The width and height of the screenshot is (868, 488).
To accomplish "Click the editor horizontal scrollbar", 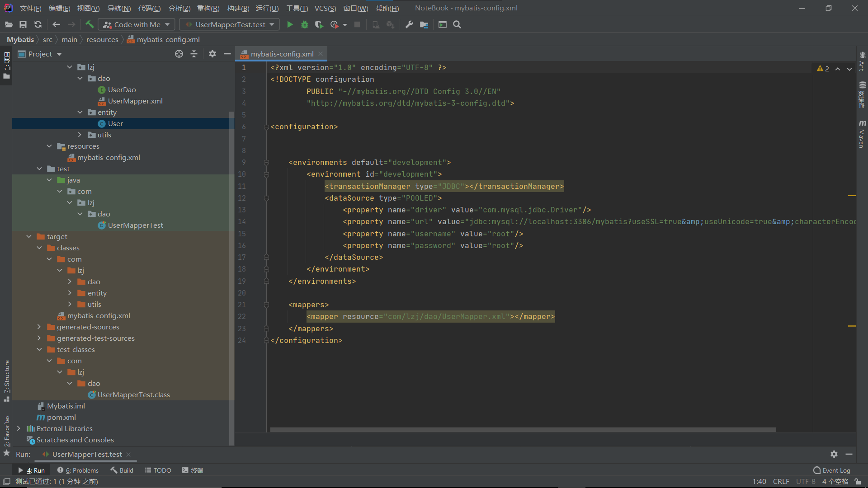I will pyautogui.click(x=520, y=429).
